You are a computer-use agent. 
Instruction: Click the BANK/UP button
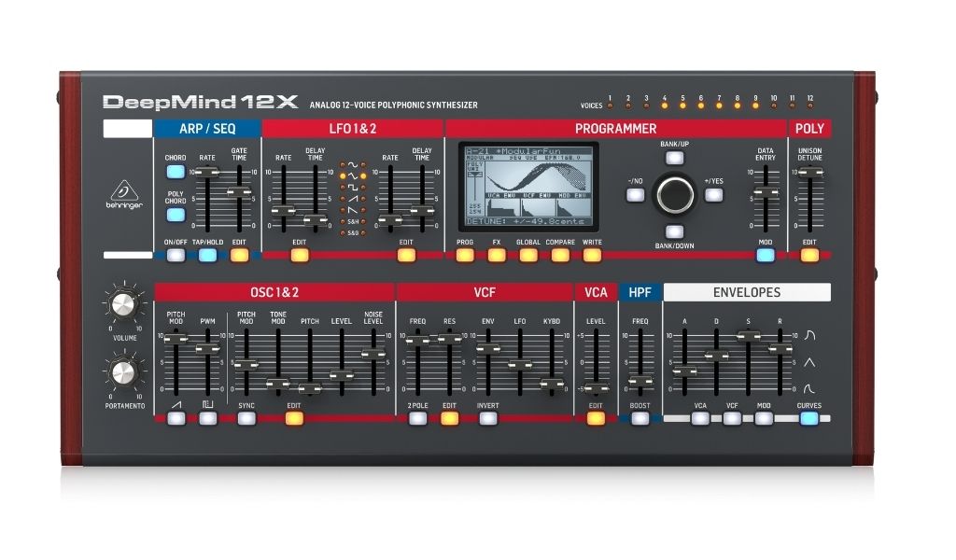[x=674, y=159]
